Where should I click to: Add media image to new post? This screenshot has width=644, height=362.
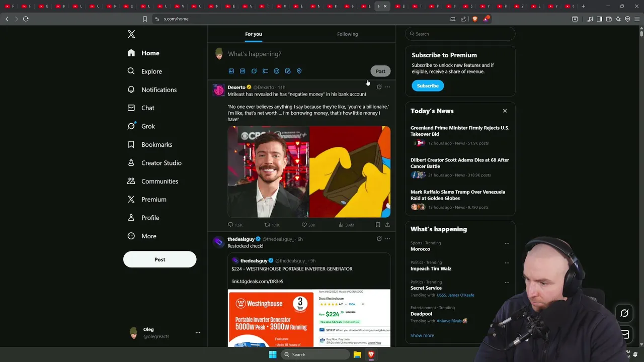231,71
